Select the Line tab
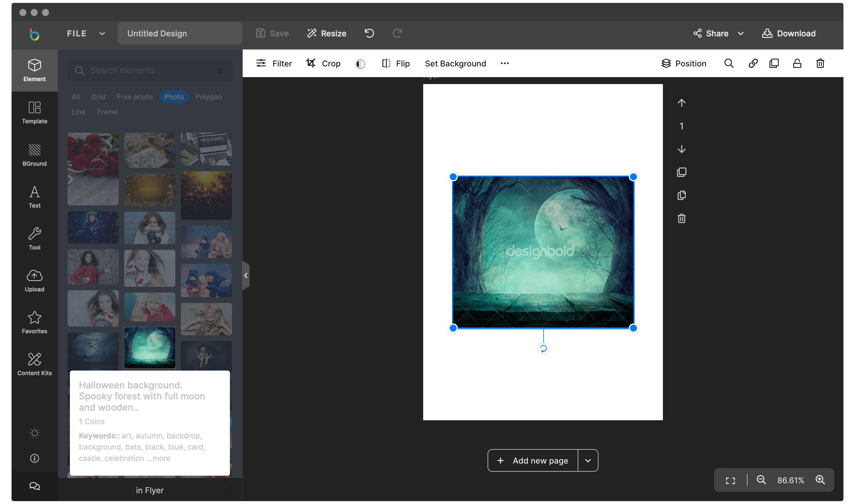The height and width of the screenshot is (504, 855). [78, 112]
